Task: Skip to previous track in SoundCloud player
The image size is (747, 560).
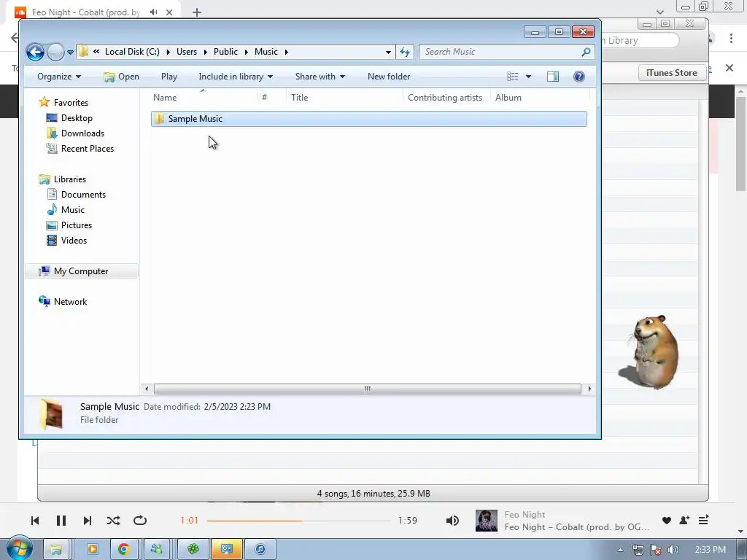Action: pyautogui.click(x=35, y=521)
